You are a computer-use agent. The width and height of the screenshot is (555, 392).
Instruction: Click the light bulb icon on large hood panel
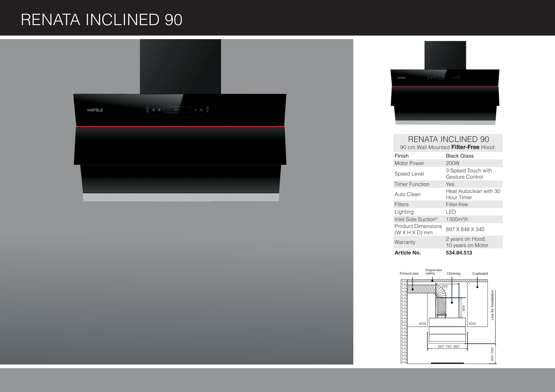pyautogui.click(x=196, y=110)
